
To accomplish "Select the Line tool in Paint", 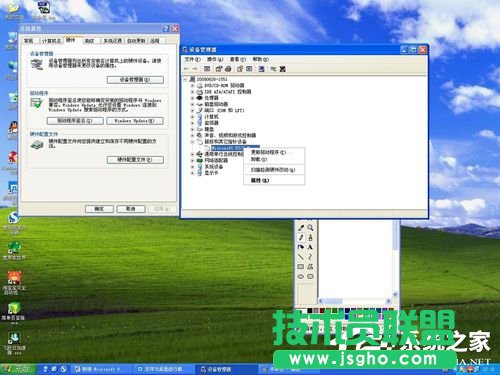I will click(x=301, y=257).
